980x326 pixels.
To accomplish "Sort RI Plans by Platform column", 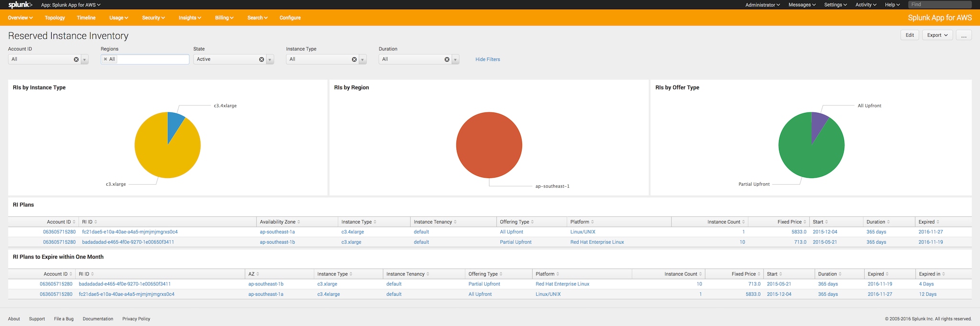I will tap(582, 222).
